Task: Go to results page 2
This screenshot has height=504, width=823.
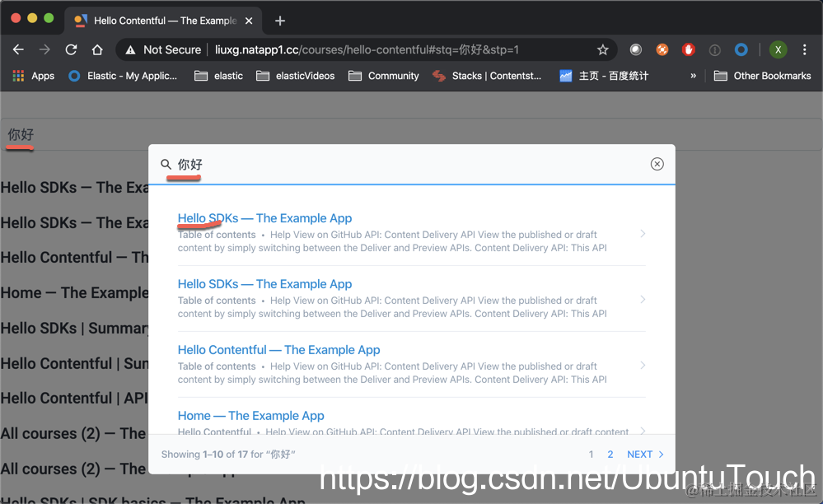Action: pyautogui.click(x=610, y=455)
